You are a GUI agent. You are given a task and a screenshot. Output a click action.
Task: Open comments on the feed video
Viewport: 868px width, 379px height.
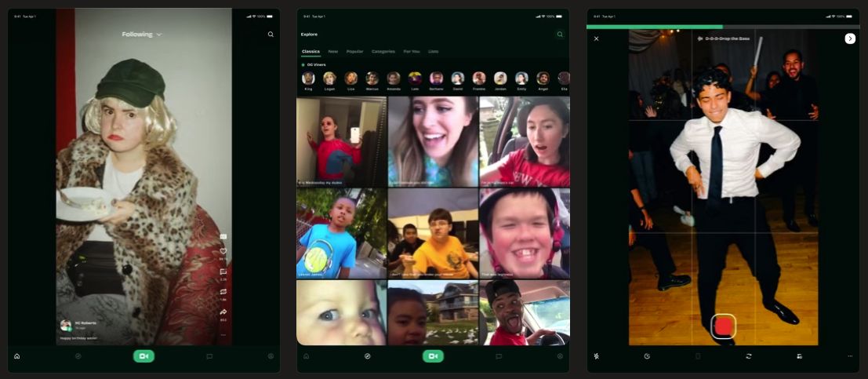click(x=223, y=271)
